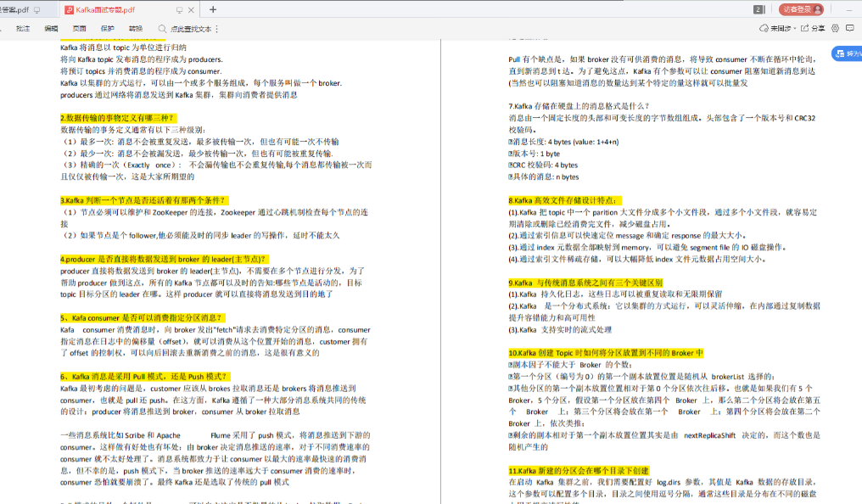Click heading 8.Kafka 高效文件存储设计特点
The width and height of the screenshot is (862, 504).
pyautogui.click(x=565, y=200)
